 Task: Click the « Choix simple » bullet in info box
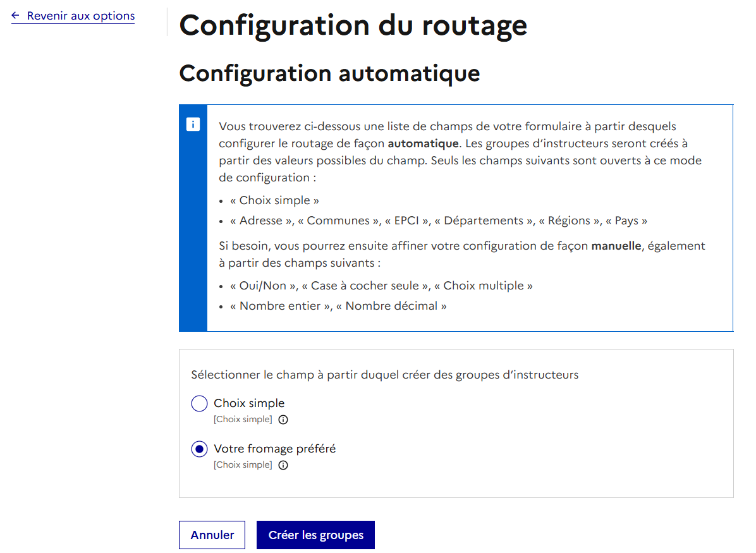click(x=274, y=200)
